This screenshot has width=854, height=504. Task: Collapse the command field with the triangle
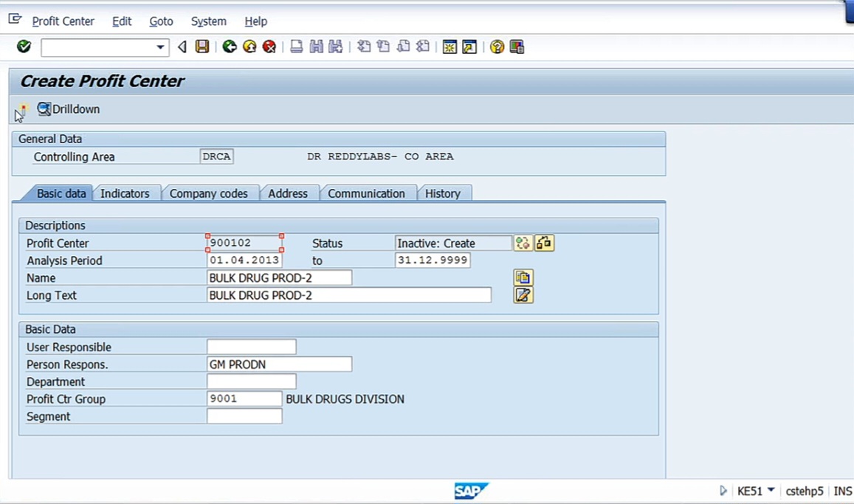182,46
